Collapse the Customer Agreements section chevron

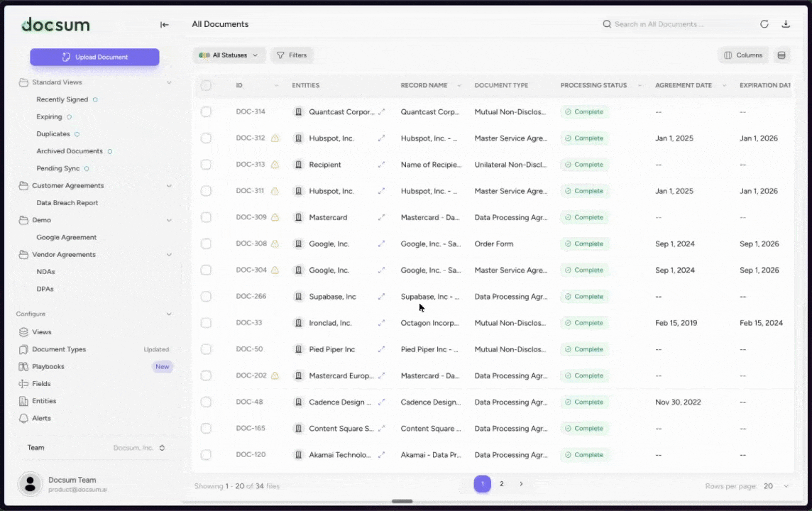[x=169, y=186]
